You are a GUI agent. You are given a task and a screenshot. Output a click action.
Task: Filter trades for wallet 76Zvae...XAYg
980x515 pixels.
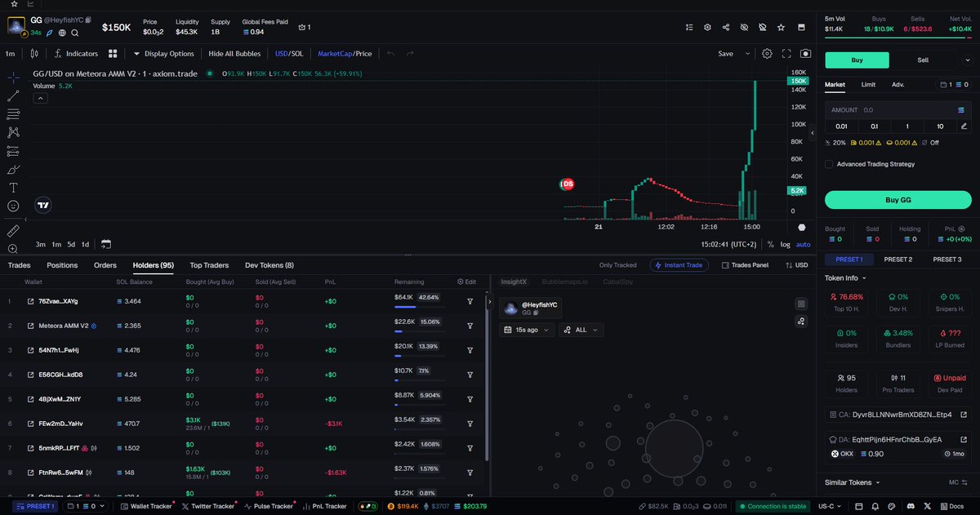click(470, 301)
